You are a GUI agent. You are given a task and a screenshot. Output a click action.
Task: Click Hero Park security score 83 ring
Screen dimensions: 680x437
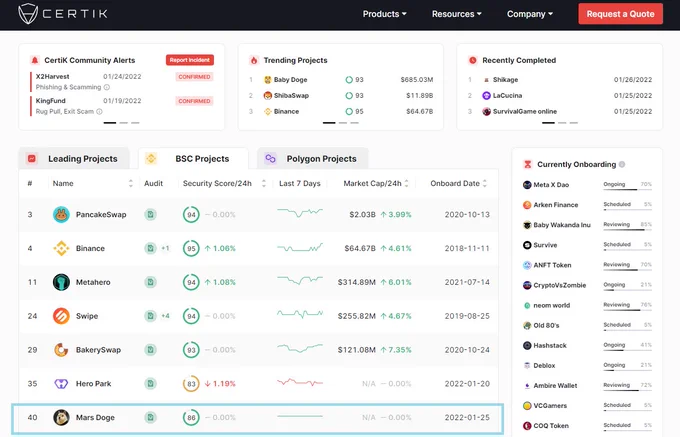[191, 384]
